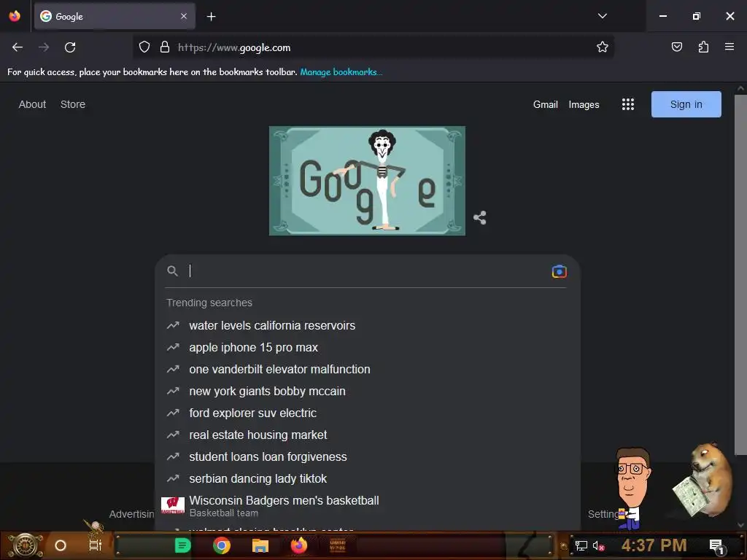The height and width of the screenshot is (560, 747).
Task: Launch Chrome from the taskbar
Action: coord(222,545)
